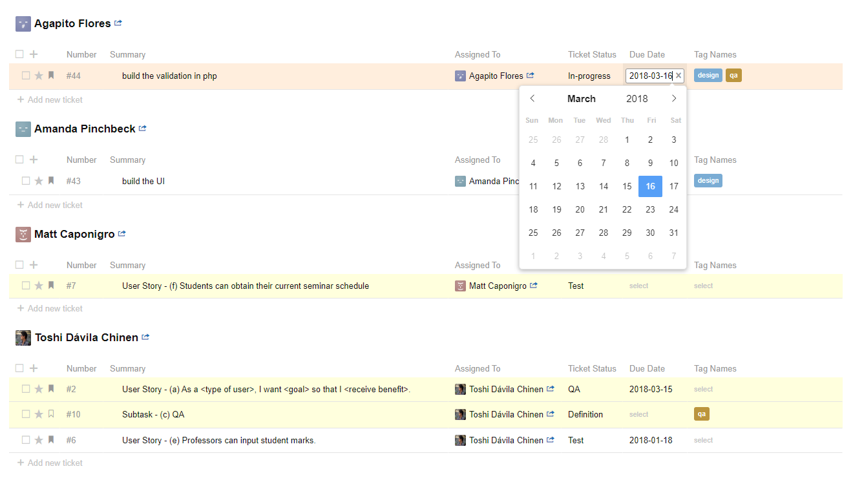Toggle bookmark on ticket #6
The height and width of the screenshot is (504, 853).
[x=51, y=440]
